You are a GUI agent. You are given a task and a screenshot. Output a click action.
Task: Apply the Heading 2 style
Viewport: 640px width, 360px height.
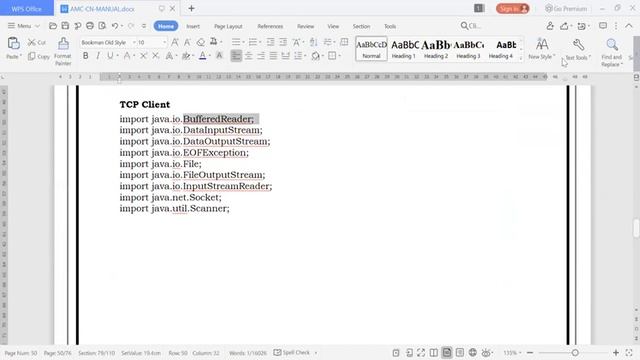[x=436, y=49]
